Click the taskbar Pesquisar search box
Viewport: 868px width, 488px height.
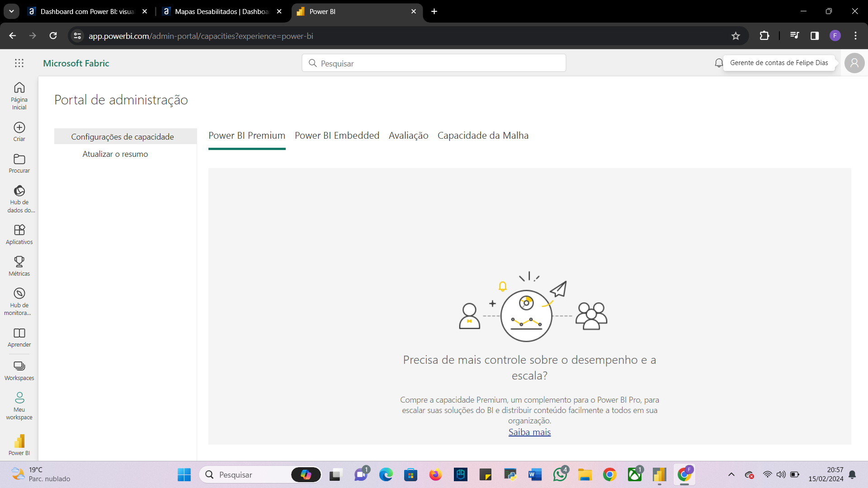[260, 474]
